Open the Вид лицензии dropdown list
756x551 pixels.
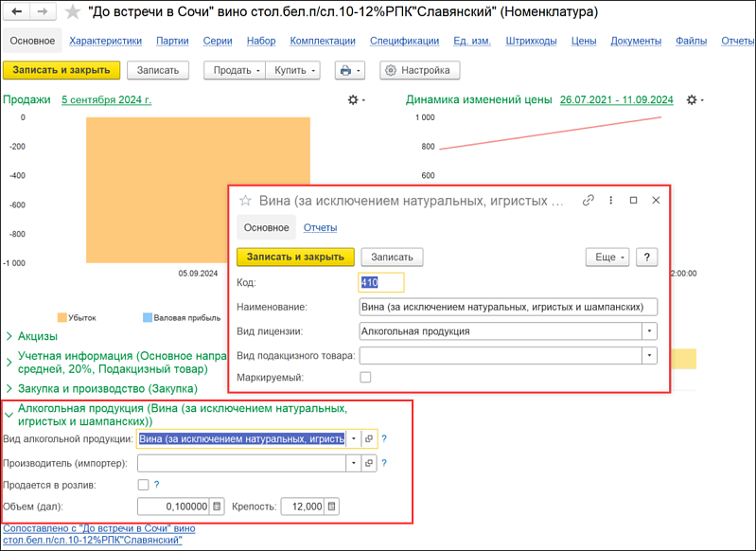pos(649,331)
